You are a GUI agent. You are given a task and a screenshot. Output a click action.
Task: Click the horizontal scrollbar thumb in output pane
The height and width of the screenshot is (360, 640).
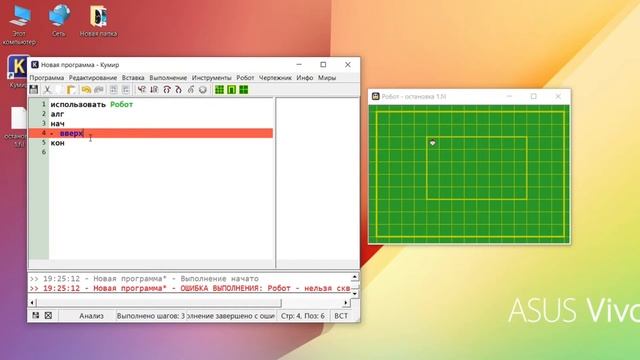(x=159, y=302)
